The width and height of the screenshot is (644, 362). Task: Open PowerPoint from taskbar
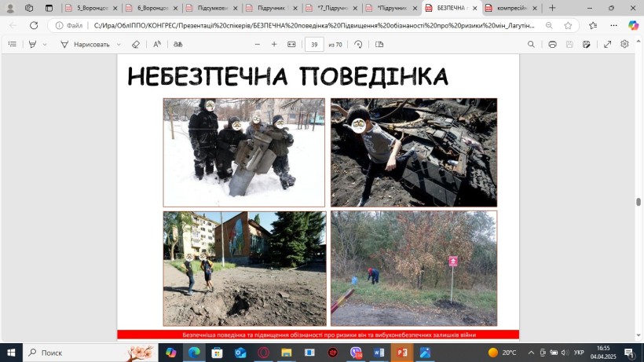(402, 353)
